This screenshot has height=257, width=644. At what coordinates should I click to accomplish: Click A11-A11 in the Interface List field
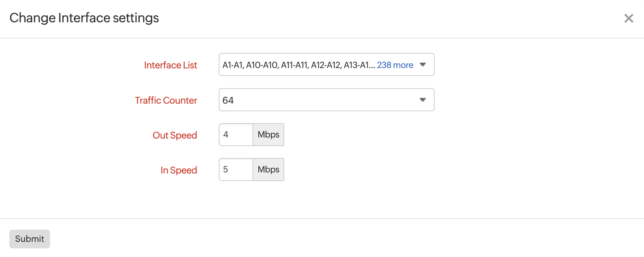294,65
